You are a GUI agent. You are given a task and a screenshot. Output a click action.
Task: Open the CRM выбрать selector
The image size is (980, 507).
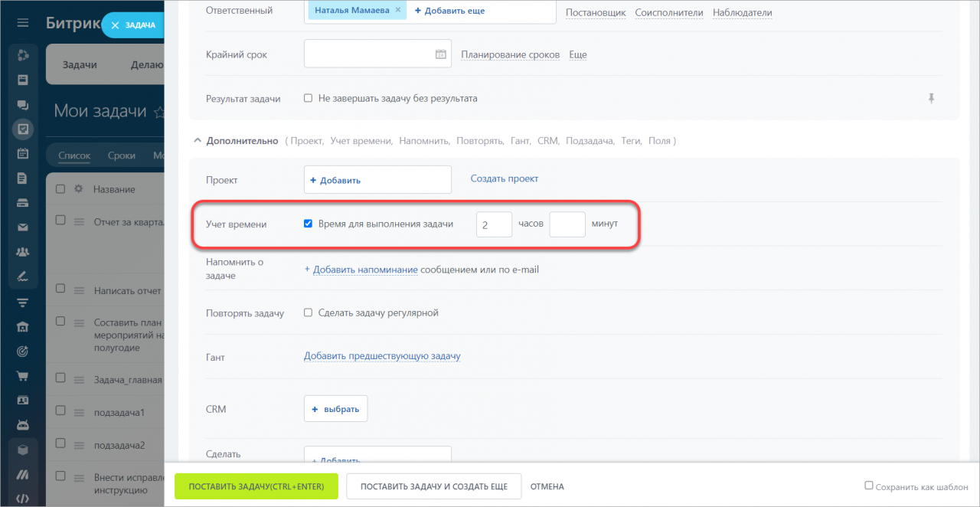pyautogui.click(x=335, y=409)
